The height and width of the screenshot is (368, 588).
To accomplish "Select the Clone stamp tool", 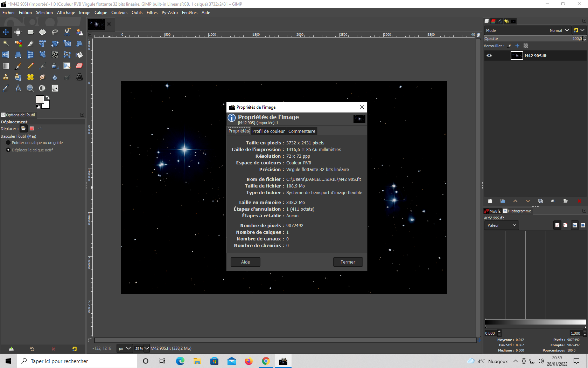I will (x=6, y=77).
